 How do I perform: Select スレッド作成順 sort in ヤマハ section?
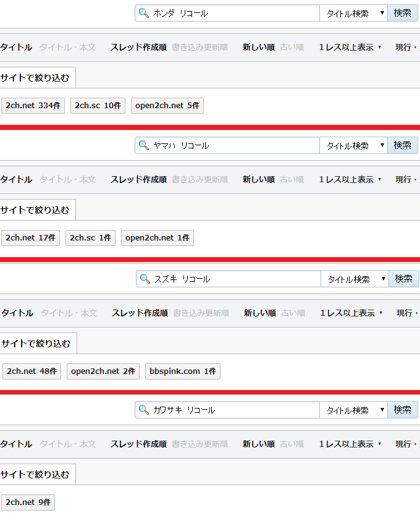138,179
